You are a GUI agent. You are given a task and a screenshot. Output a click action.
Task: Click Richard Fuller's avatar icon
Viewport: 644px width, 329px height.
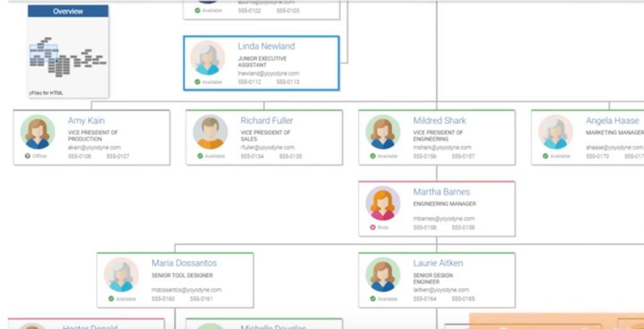pos(210,132)
